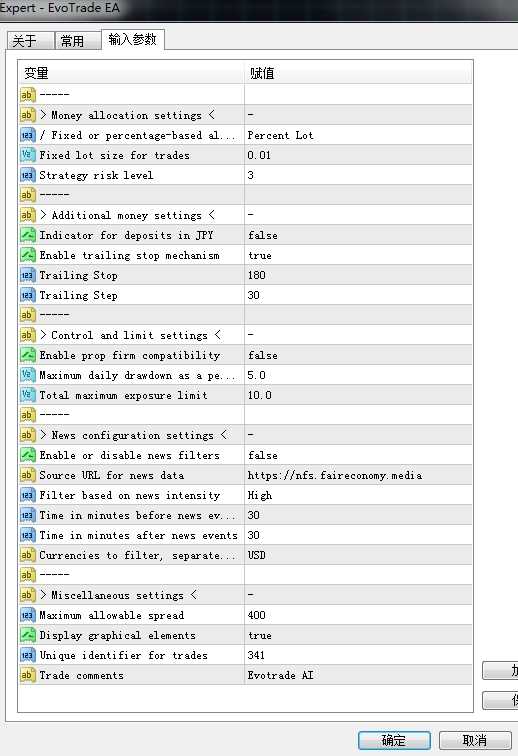The height and width of the screenshot is (756, 518).
Task: Open the news intensity High dropdown value
Action: pos(358,495)
